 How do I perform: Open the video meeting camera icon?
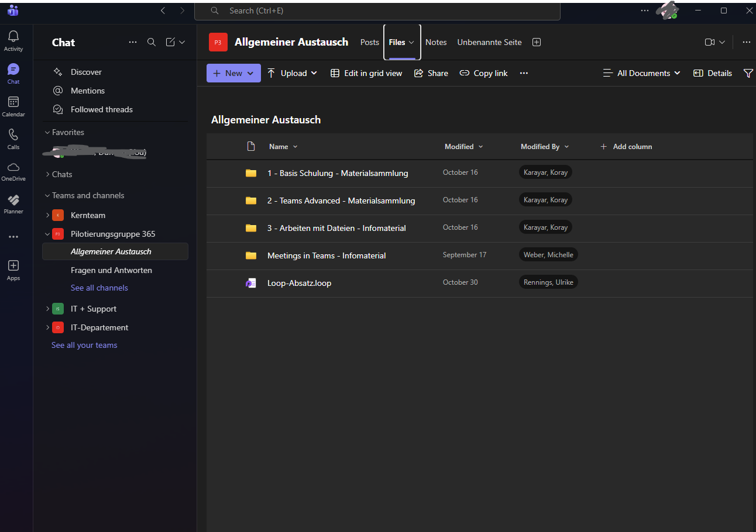710,42
